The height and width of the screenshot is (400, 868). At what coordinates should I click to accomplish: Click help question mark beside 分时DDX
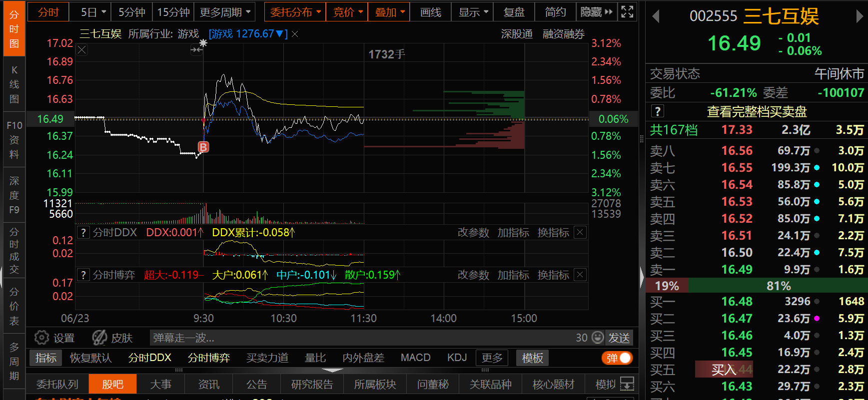[x=83, y=232]
